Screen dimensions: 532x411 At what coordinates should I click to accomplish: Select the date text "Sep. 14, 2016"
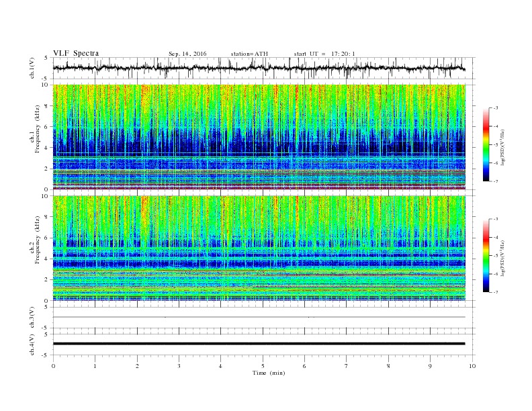click(187, 54)
